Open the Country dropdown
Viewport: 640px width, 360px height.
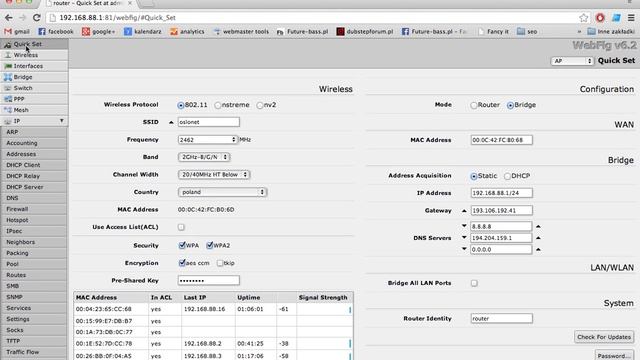tap(222, 192)
